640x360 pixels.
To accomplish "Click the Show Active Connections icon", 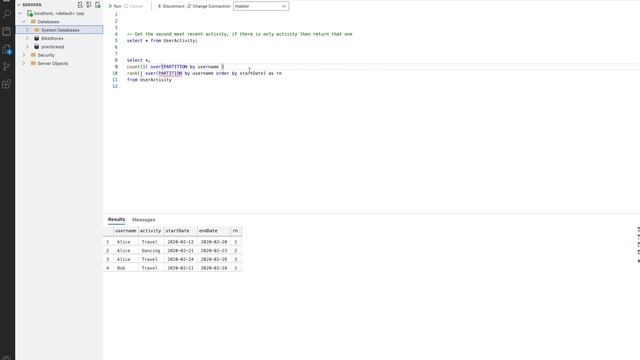I will [x=98, y=4].
